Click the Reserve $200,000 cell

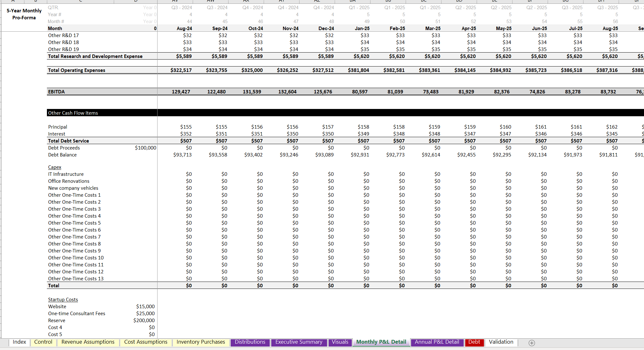(144, 321)
